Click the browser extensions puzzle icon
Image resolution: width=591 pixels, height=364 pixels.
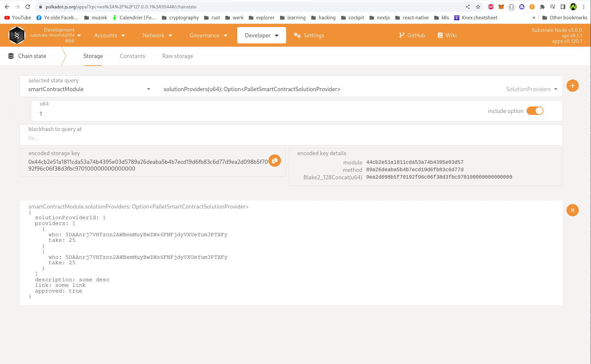[542, 7]
